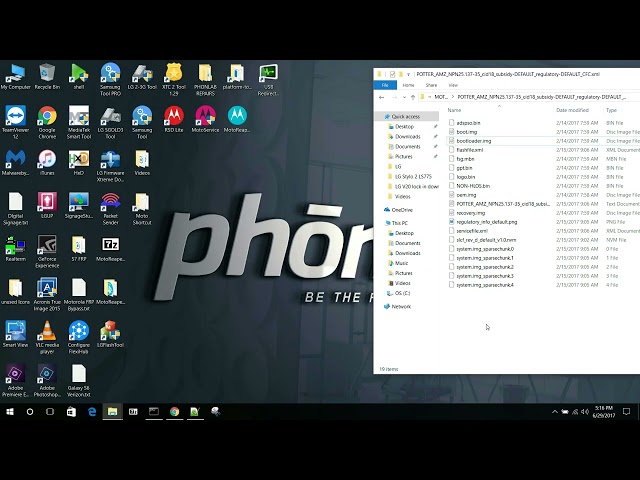Open the File menu in Explorer
This screenshot has height=480, width=640.
coord(385,85)
